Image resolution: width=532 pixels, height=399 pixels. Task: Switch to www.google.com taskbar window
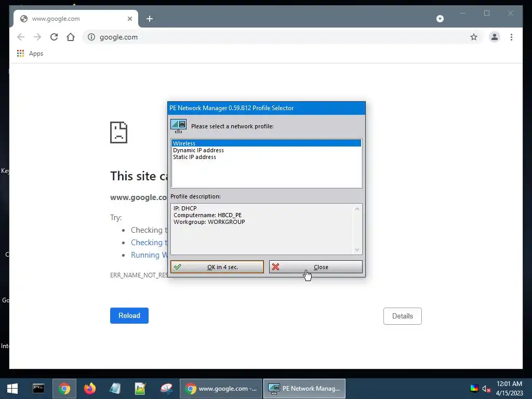tap(220, 389)
